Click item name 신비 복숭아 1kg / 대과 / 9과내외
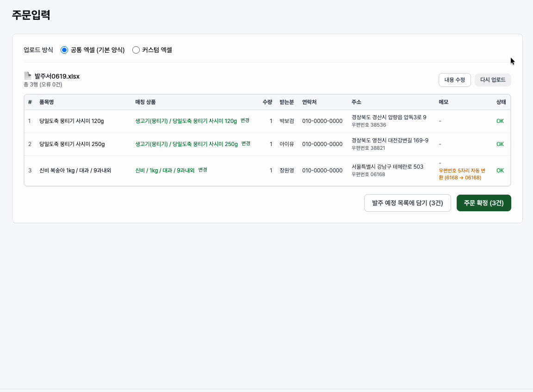 [x=75, y=171]
